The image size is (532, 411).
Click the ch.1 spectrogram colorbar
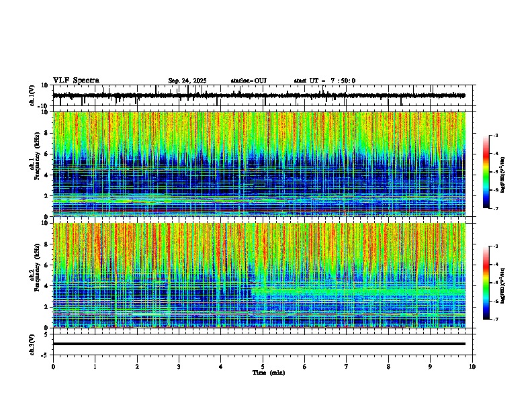[486, 172]
